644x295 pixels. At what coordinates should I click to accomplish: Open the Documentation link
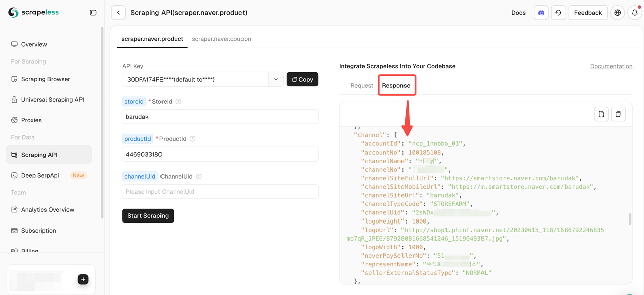point(611,66)
